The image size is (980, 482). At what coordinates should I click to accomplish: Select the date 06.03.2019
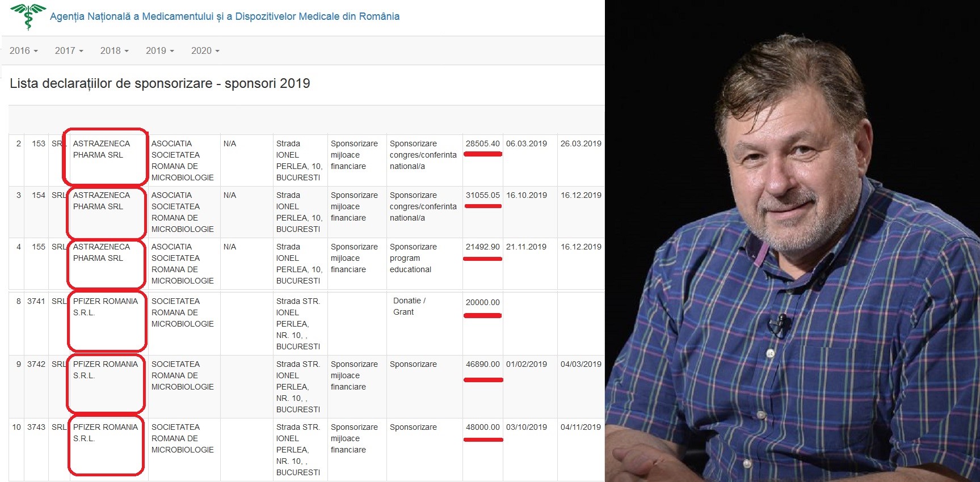pyautogui.click(x=526, y=143)
